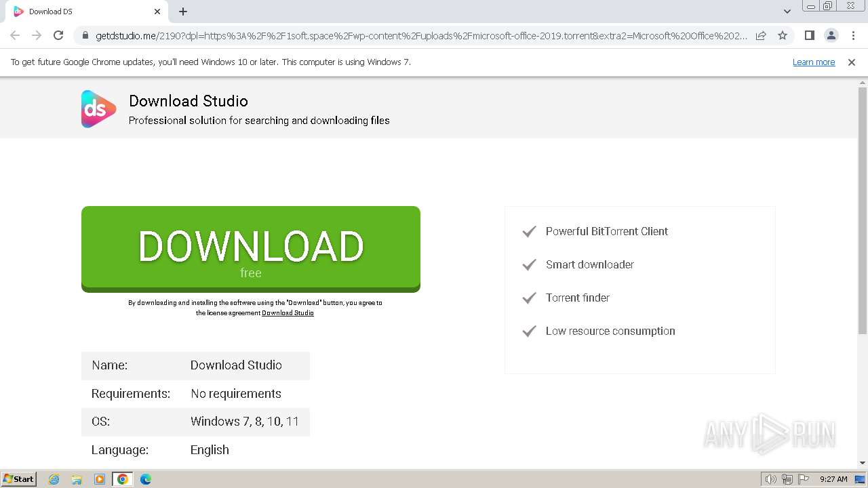Open the Windows Start button
Image resolution: width=868 pixels, height=488 pixels.
pos(19,479)
